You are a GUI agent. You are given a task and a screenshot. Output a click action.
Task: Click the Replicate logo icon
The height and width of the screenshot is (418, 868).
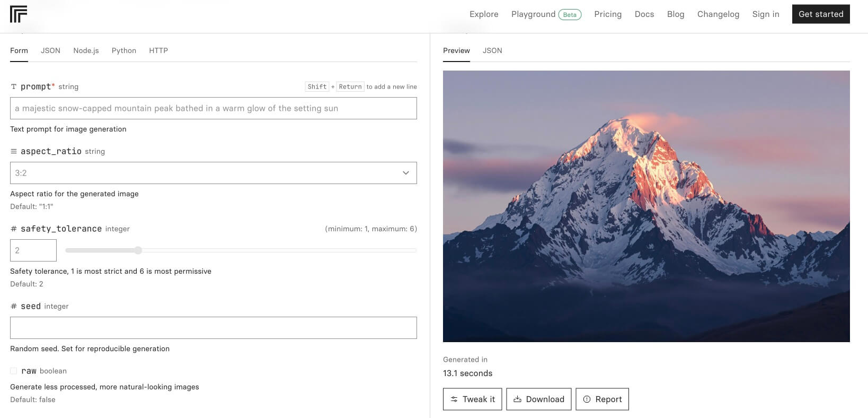19,14
